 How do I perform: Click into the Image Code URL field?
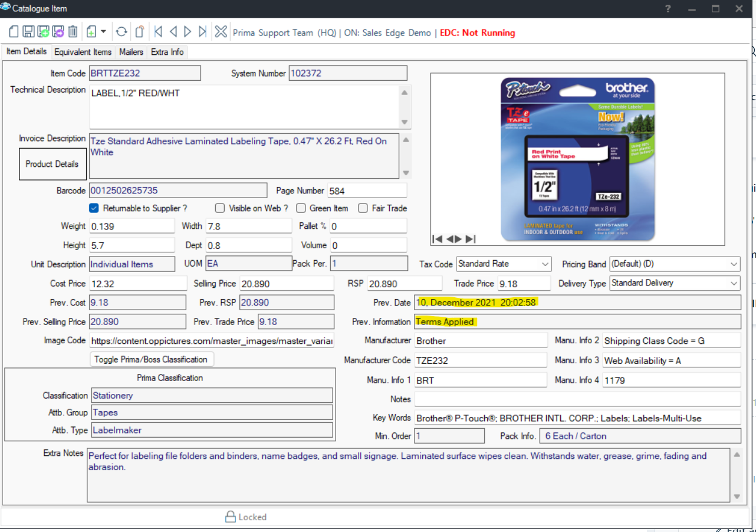pyautogui.click(x=212, y=340)
